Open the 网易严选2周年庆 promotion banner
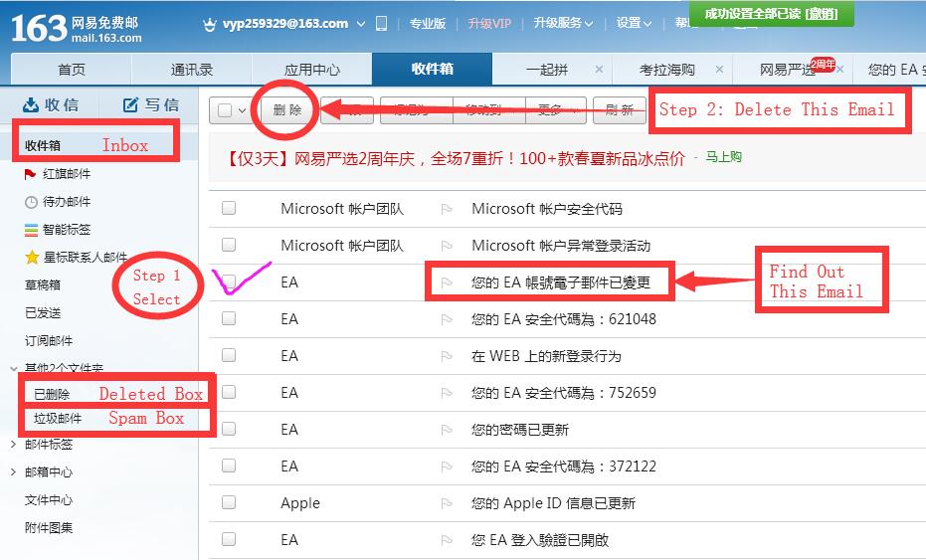The width and height of the screenshot is (926, 560). point(456,158)
